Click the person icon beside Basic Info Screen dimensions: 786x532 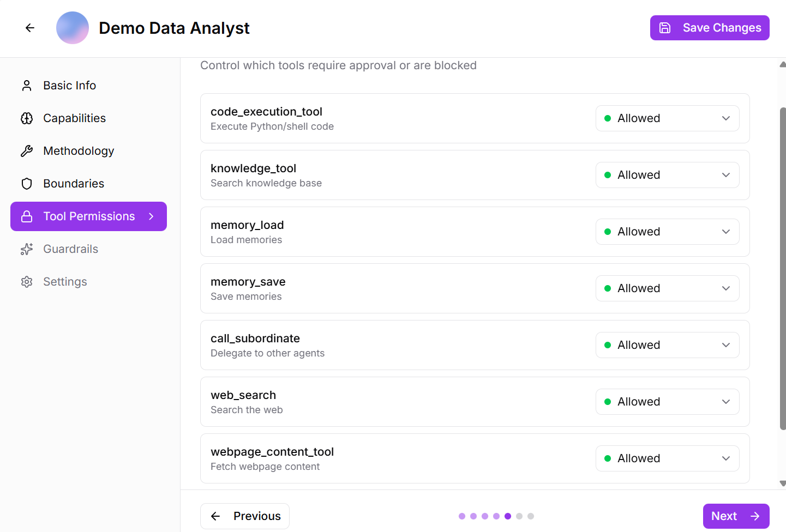[x=27, y=86]
